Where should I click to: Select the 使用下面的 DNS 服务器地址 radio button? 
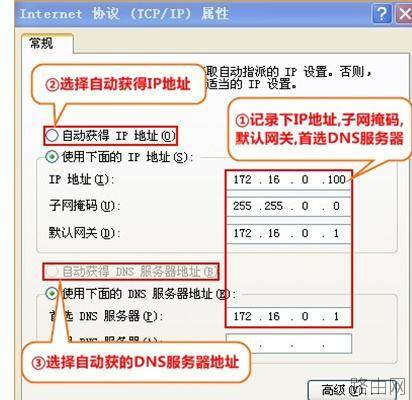tap(52, 293)
